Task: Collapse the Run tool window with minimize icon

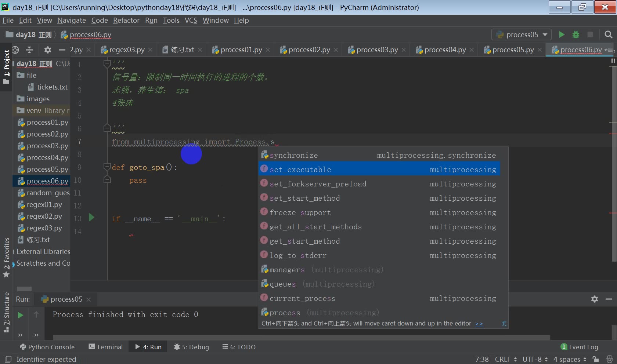Action: click(x=609, y=299)
